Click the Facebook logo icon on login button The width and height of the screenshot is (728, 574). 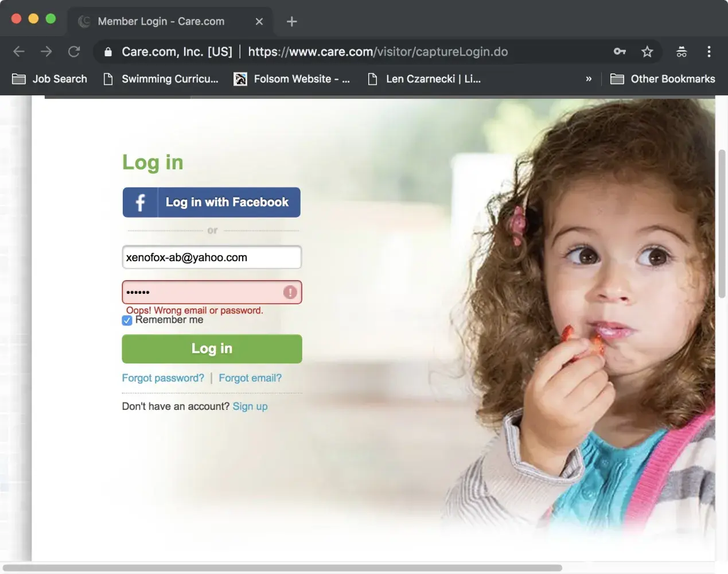140,202
